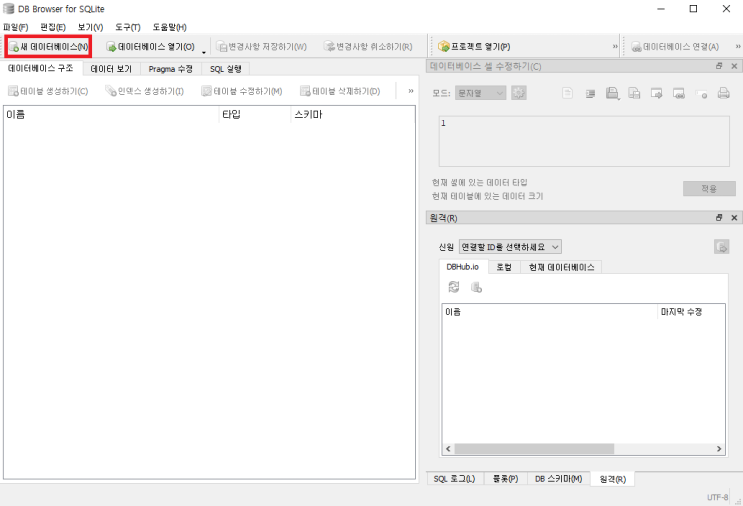Screen dimensions: 743x506
Task: Click the upload icon right of 신원 dropdown
Action: [x=721, y=247]
